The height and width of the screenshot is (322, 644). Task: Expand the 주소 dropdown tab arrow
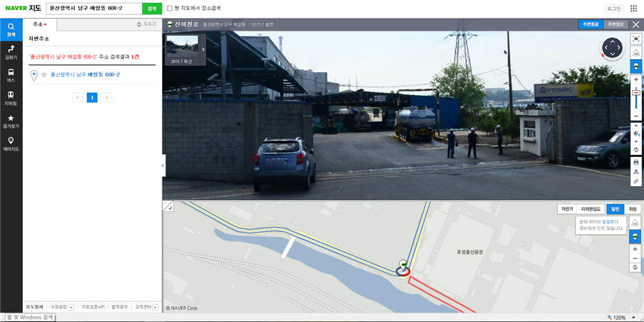(x=45, y=25)
